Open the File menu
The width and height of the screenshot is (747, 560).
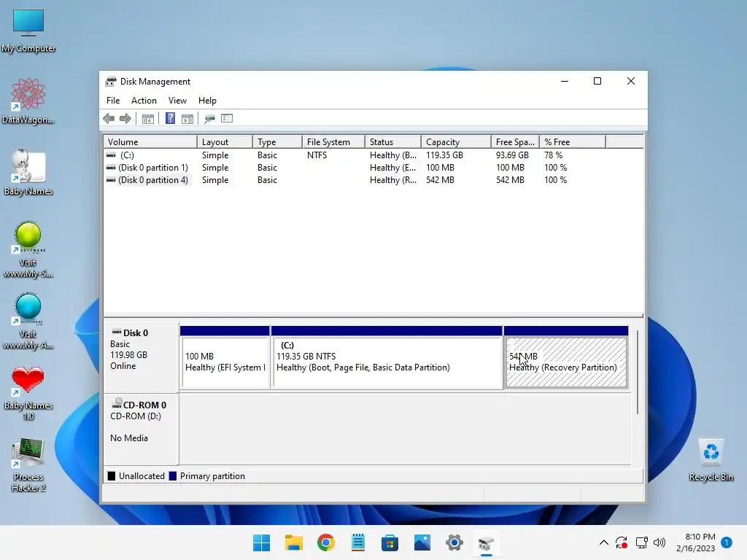pos(113,101)
